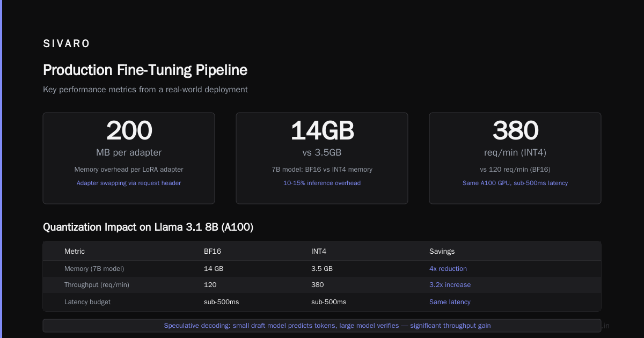The image size is (644, 338).
Task: Click the 14 GB table cell
Action: 214,269
